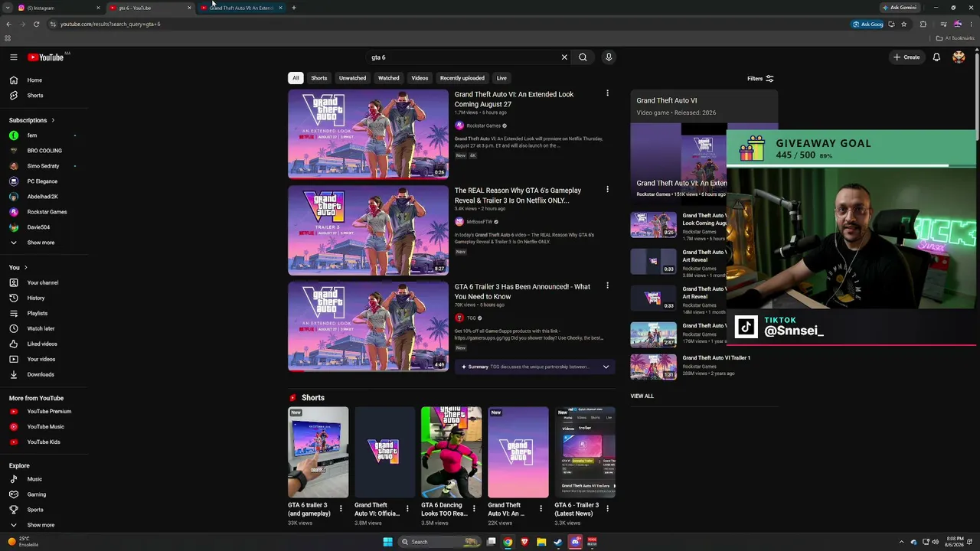Select the Unwatched filter chip
The width and height of the screenshot is (980, 551).
[352, 78]
